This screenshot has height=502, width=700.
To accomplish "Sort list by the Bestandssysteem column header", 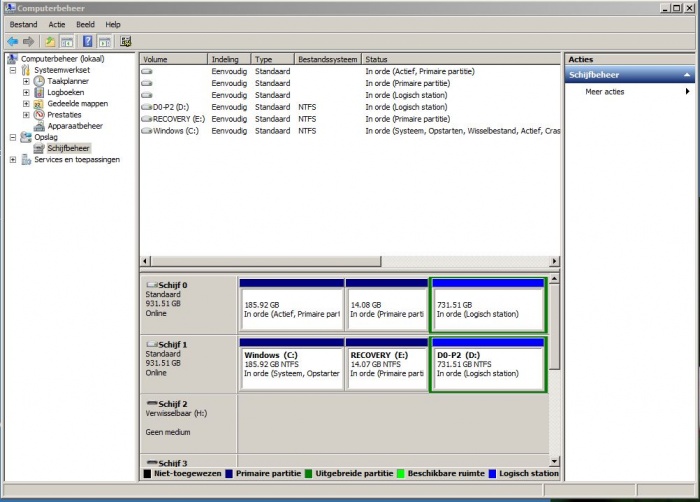I will pos(327,60).
